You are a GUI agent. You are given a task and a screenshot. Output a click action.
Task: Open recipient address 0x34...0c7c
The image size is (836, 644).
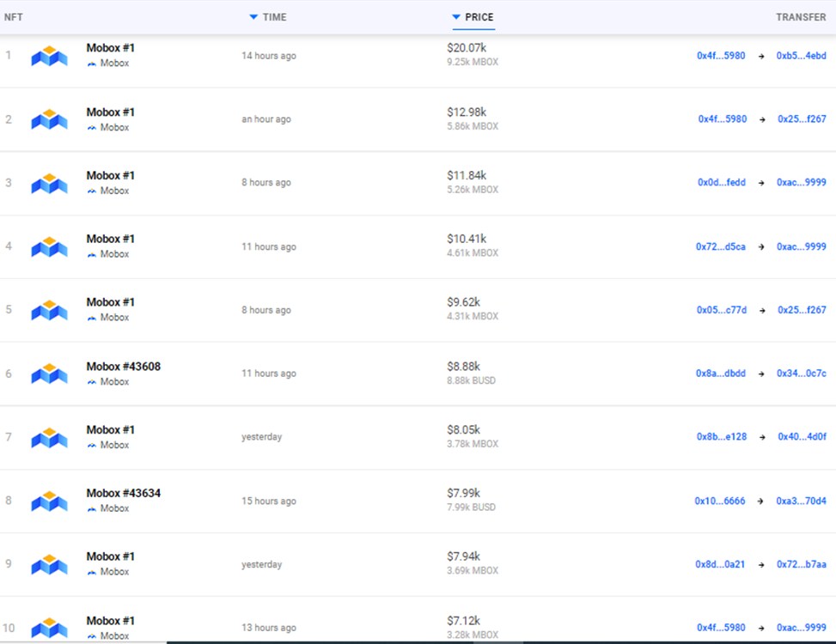pos(802,374)
